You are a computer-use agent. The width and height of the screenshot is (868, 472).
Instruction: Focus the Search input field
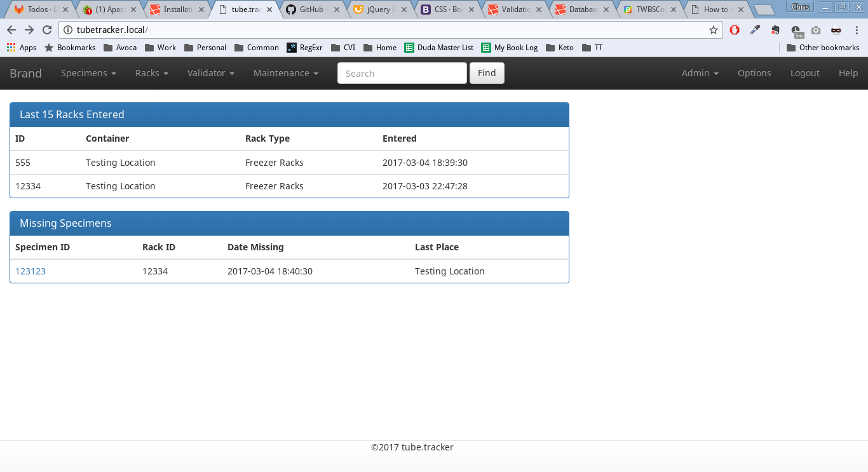click(402, 73)
